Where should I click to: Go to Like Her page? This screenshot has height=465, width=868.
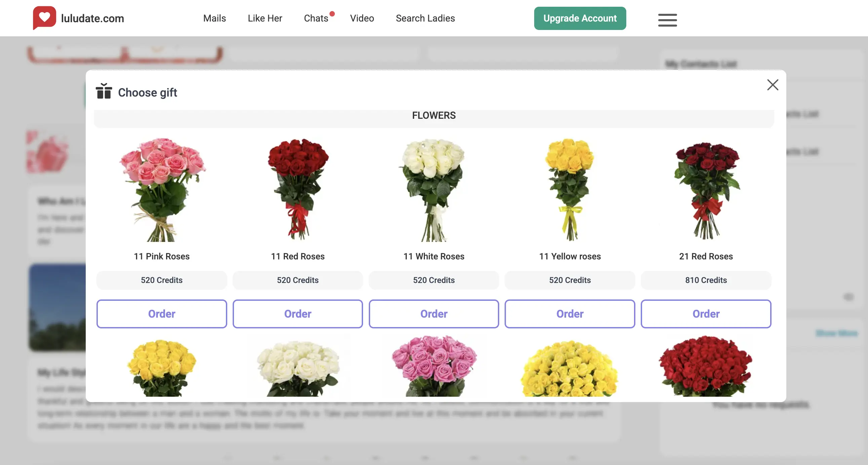coord(265,18)
